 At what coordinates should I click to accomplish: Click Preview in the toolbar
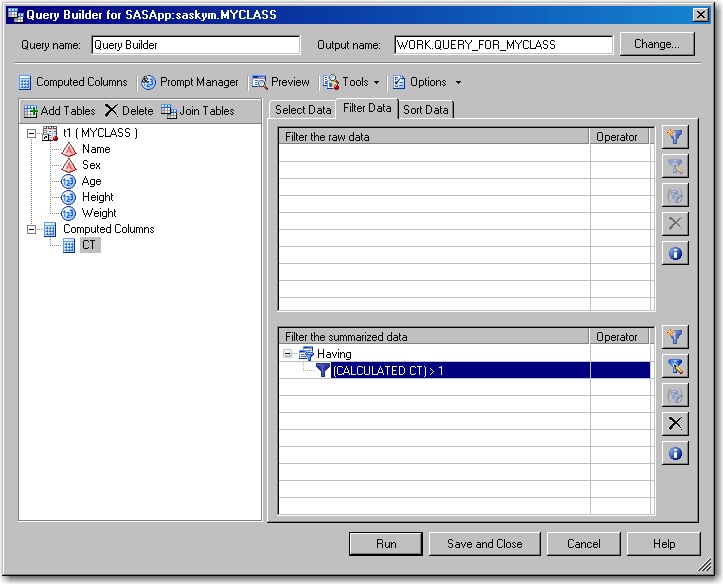281,82
